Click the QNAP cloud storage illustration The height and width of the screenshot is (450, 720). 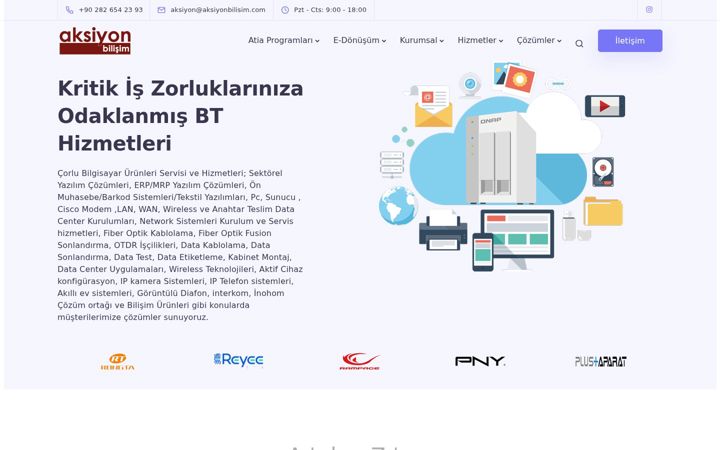502,166
